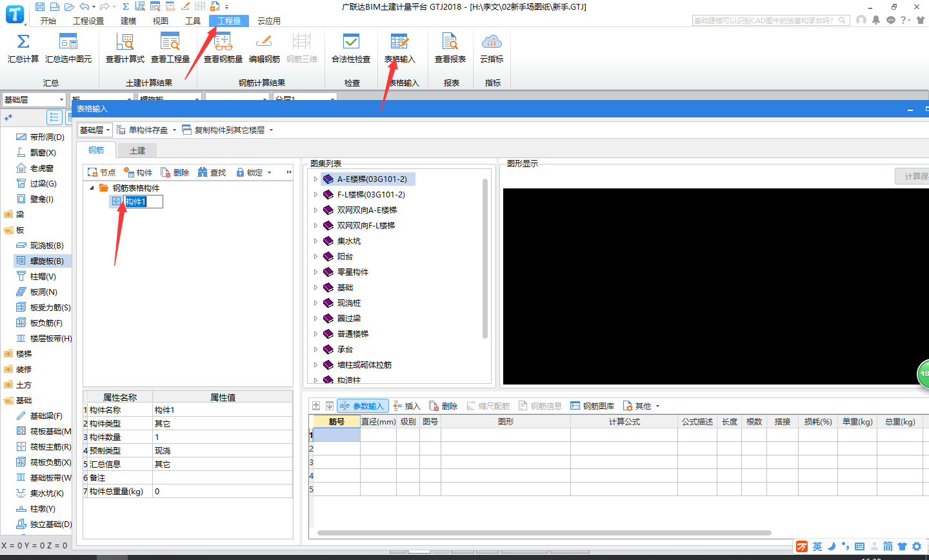This screenshot has height=560, width=929.
Task: Click first cell under 筋号 column
Action: tap(337, 435)
